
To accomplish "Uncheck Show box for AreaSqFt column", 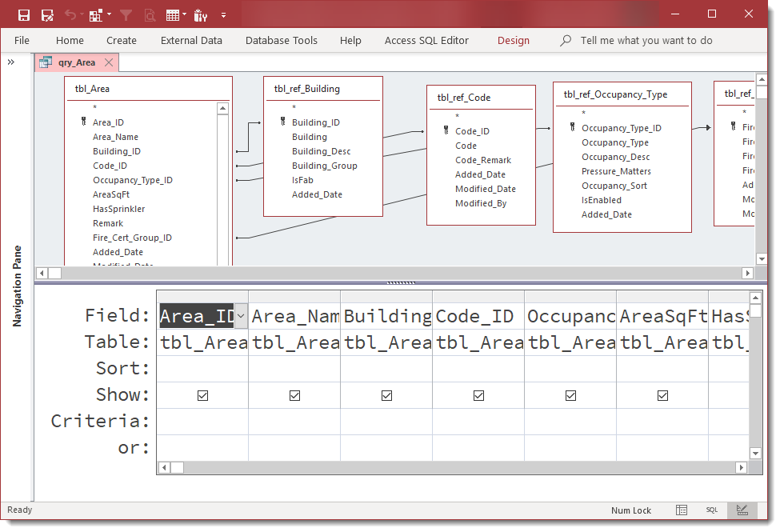I will [x=662, y=396].
